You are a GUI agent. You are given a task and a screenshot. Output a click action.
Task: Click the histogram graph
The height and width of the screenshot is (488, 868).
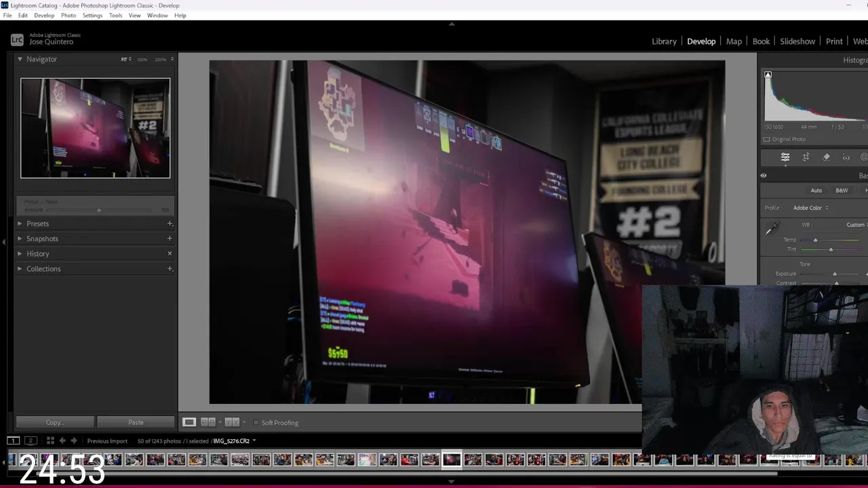point(816,96)
